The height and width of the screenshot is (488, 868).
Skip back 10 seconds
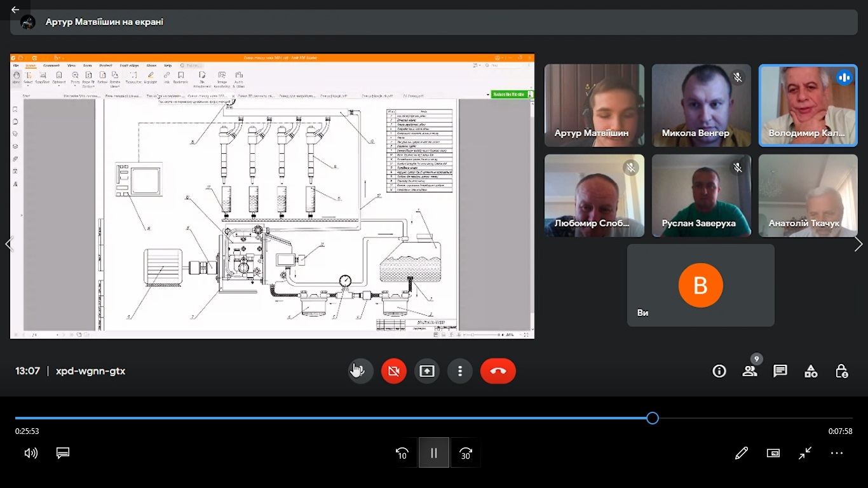click(x=402, y=453)
